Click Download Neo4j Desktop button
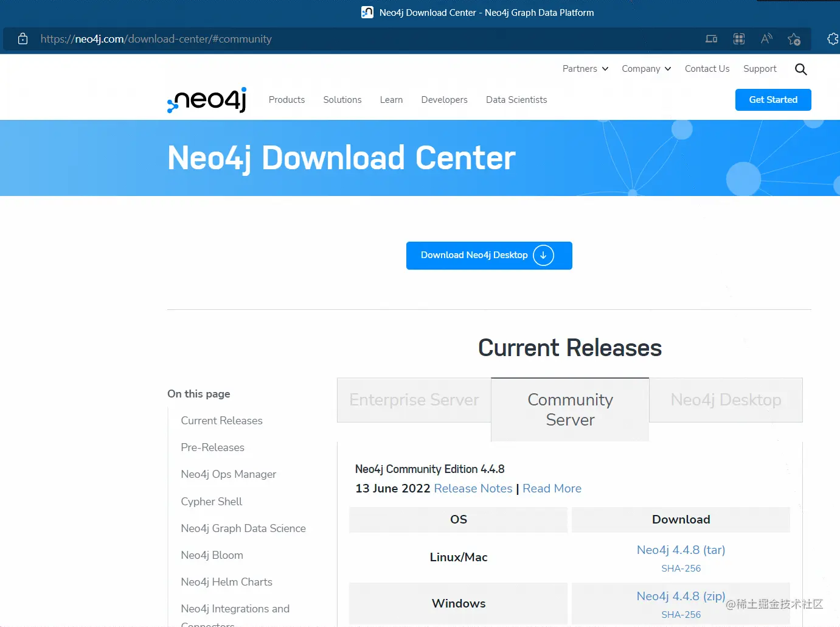This screenshot has height=627, width=840. point(489,256)
